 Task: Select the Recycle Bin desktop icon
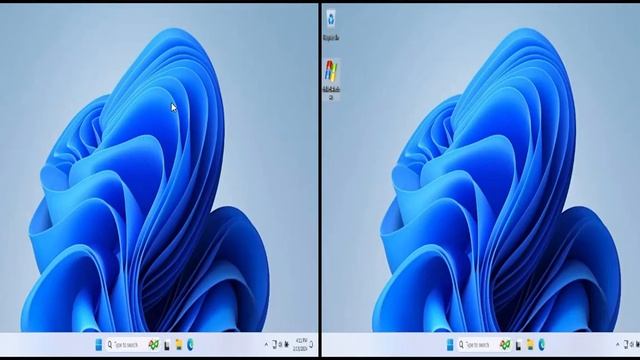[331, 25]
